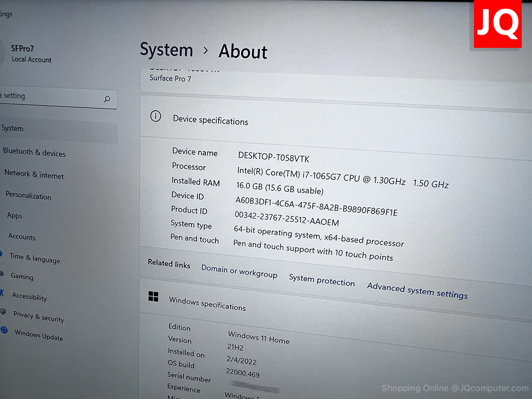The width and height of the screenshot is (532, 399).
Task: Open System protection link
Action: coord(322,280)
